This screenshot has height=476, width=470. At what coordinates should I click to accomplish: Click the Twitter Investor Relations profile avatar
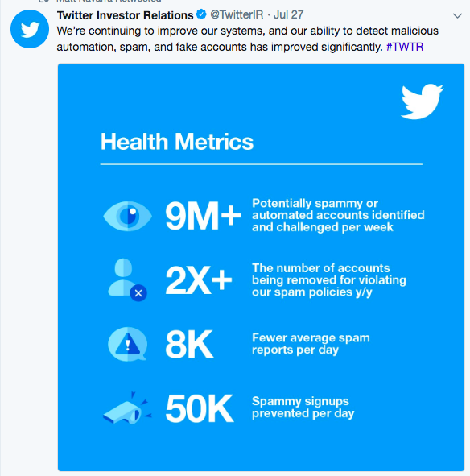[x=30, y=29]
